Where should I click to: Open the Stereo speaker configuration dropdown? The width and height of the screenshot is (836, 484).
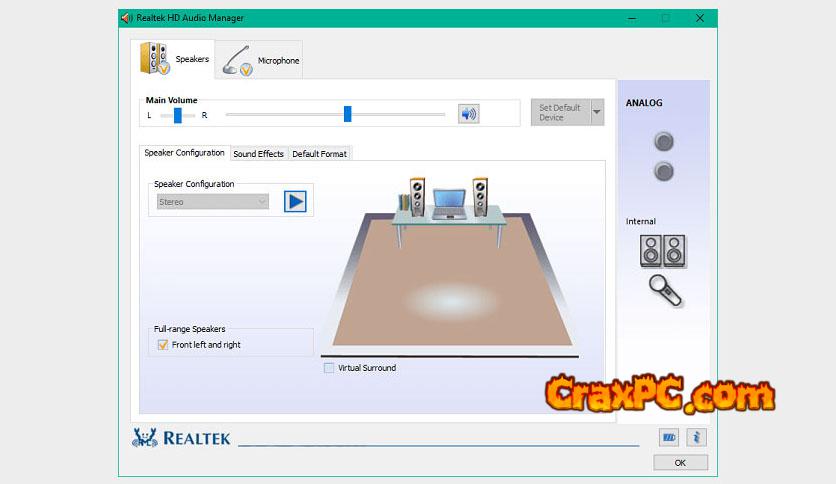coord(213,202)
